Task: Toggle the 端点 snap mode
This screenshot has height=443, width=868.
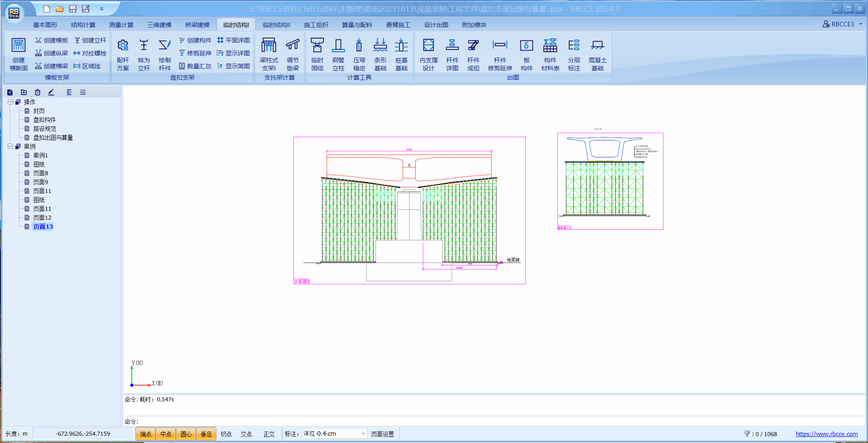Action: coord(146,434)
